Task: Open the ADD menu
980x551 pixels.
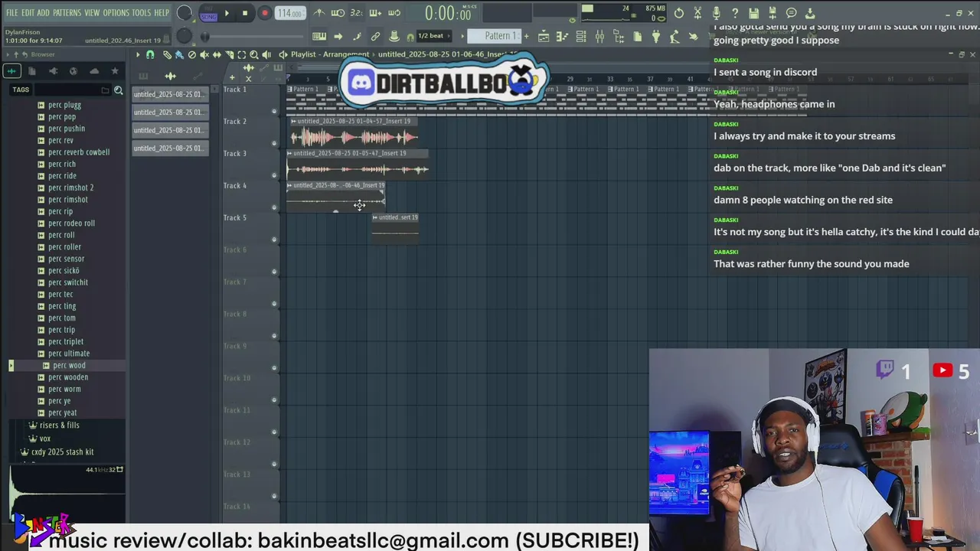Action: [44, 13]
